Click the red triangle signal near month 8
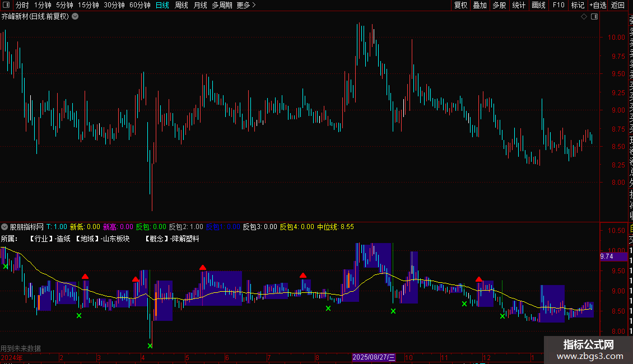This screenshot has width=633, height=364. (302, 275)
